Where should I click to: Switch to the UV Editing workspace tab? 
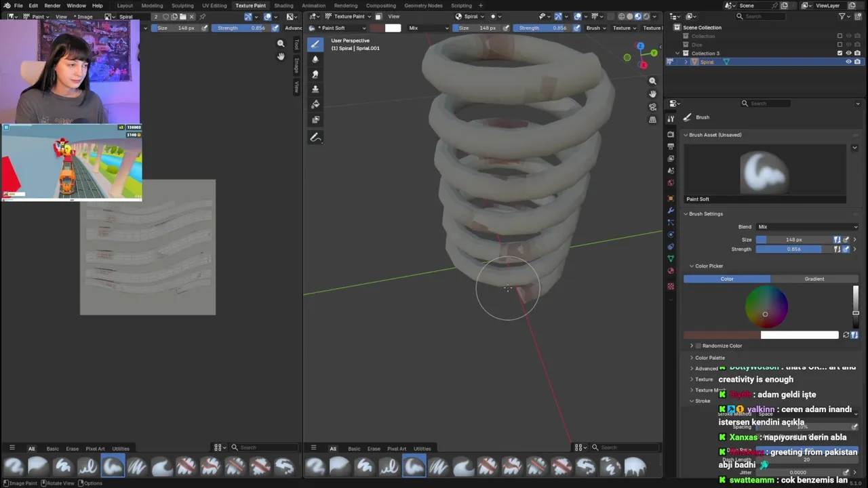[x=214, y=5]
